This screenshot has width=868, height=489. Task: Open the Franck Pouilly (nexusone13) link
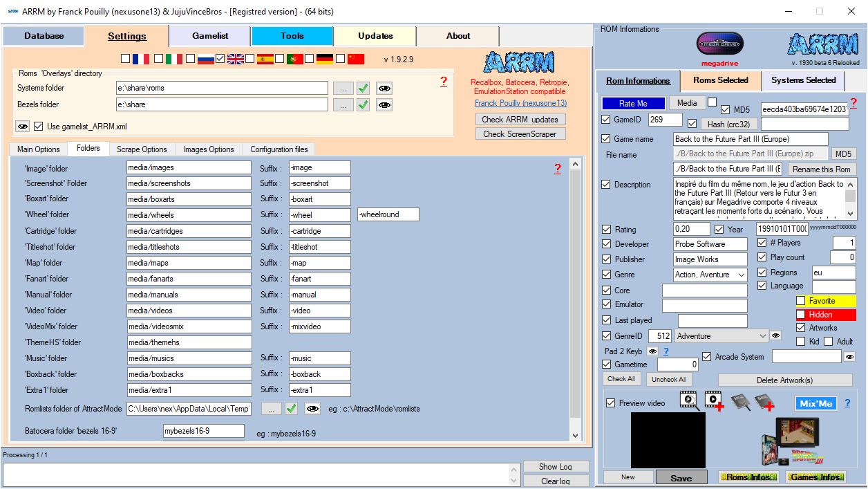(520, 103)
